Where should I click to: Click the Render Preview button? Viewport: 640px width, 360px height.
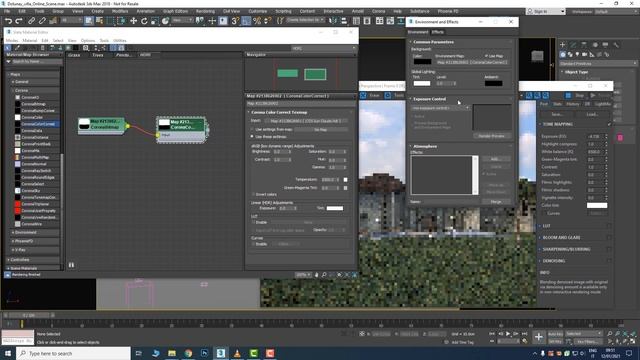[x=492, y=136]
